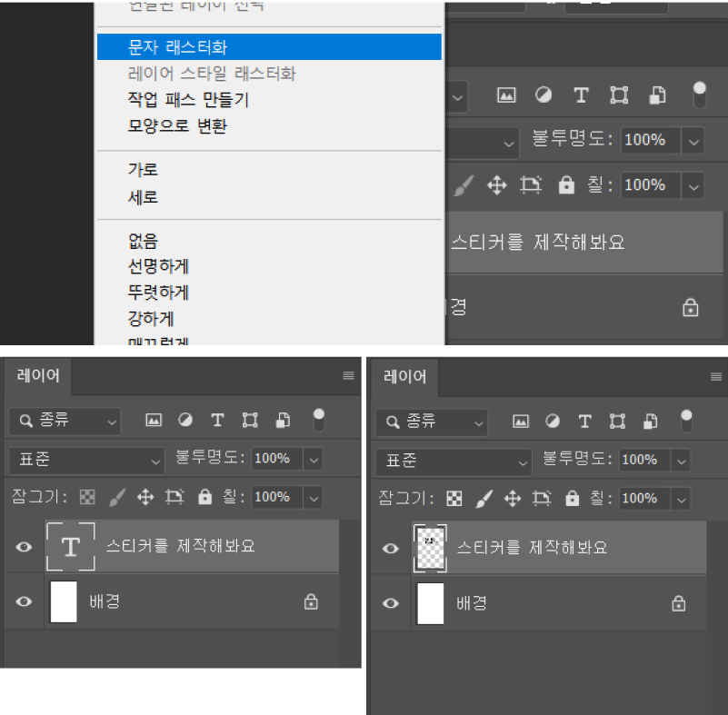The width and height of the screenshot is (728, 715).
Task: Click type layer filter icon in bottom-left panel
Action: (217, 420)
